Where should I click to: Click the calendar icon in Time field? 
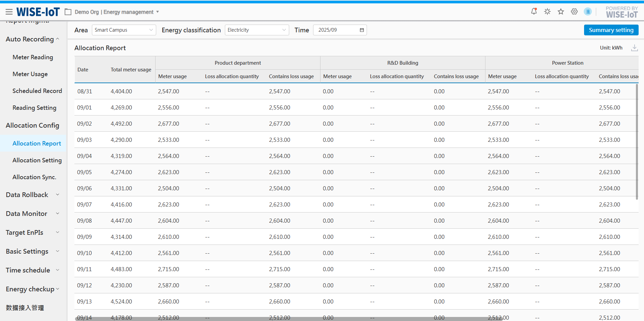[362, 30]
